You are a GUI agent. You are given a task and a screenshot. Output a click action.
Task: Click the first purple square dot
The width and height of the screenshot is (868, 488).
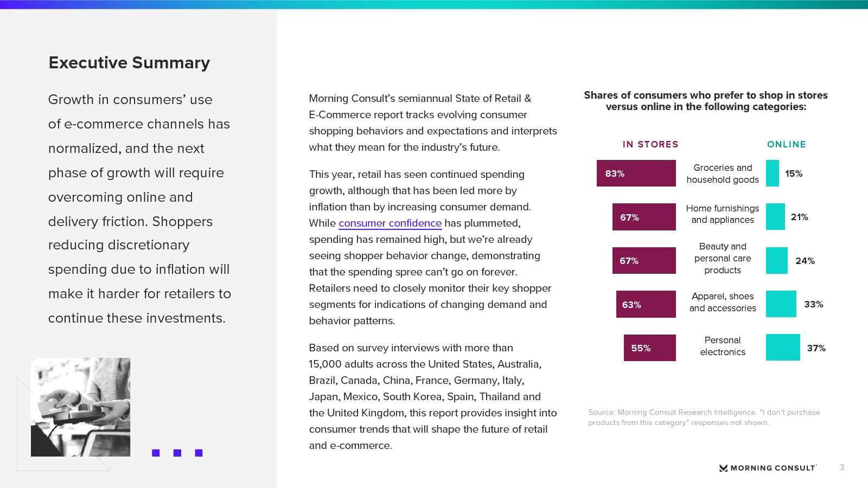pos(156,453)
